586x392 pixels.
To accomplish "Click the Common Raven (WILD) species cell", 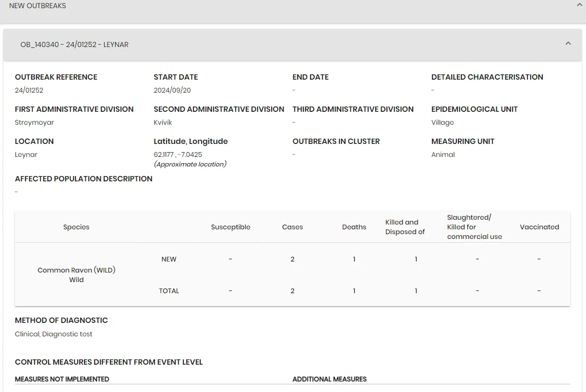I will 76,275.
